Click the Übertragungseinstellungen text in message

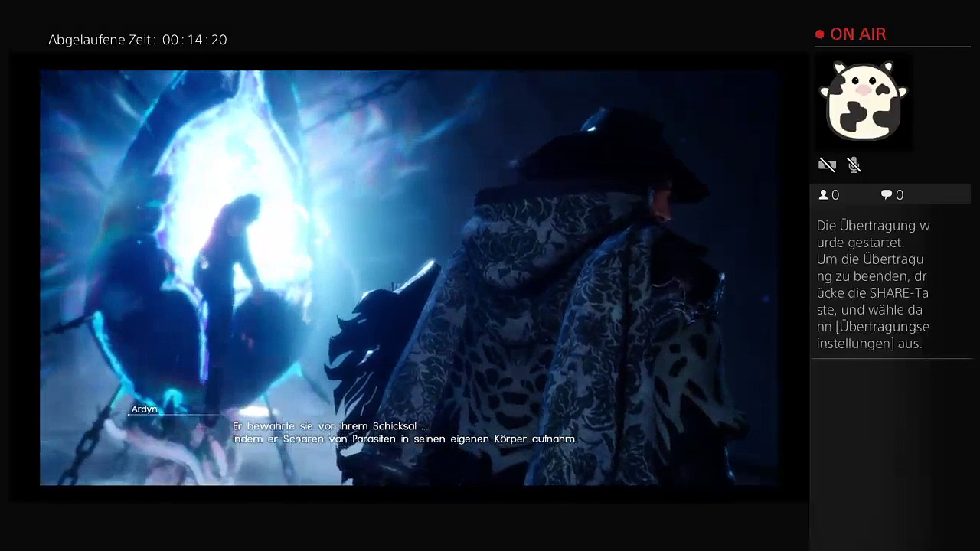pyautogui.click(x=873, y=334)
